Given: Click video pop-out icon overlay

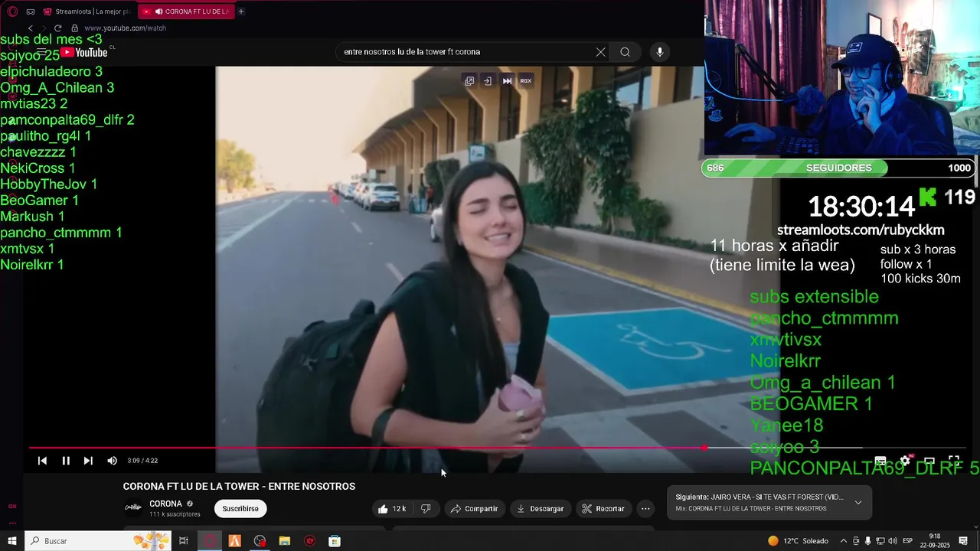Looking at the screenshot, I should click(469, 80).
